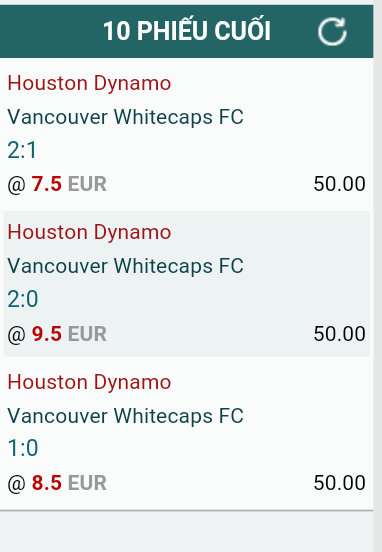Select Vancouver Whitecaps FC in first bet
Image resolution: width=382 pixels, height=552 pixels.
click(x=125, y=117)
